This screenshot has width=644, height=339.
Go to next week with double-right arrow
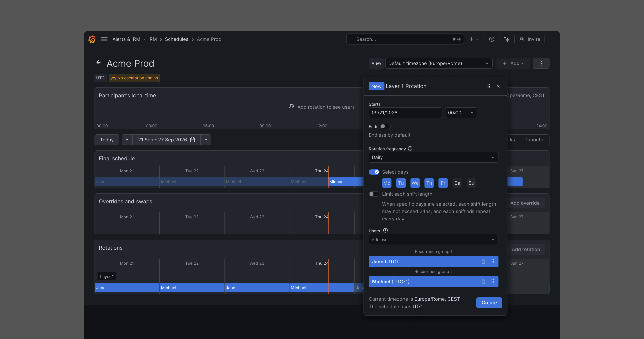(x=206, y=140)
